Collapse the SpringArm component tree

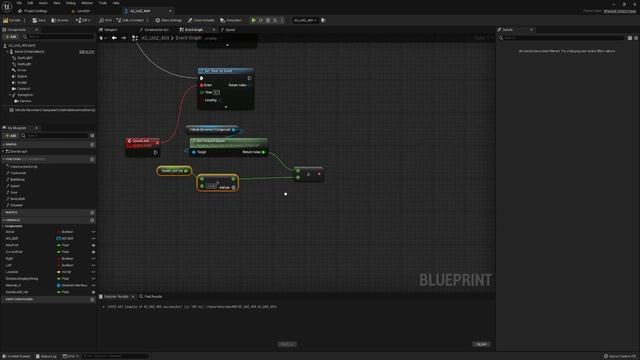10,95
